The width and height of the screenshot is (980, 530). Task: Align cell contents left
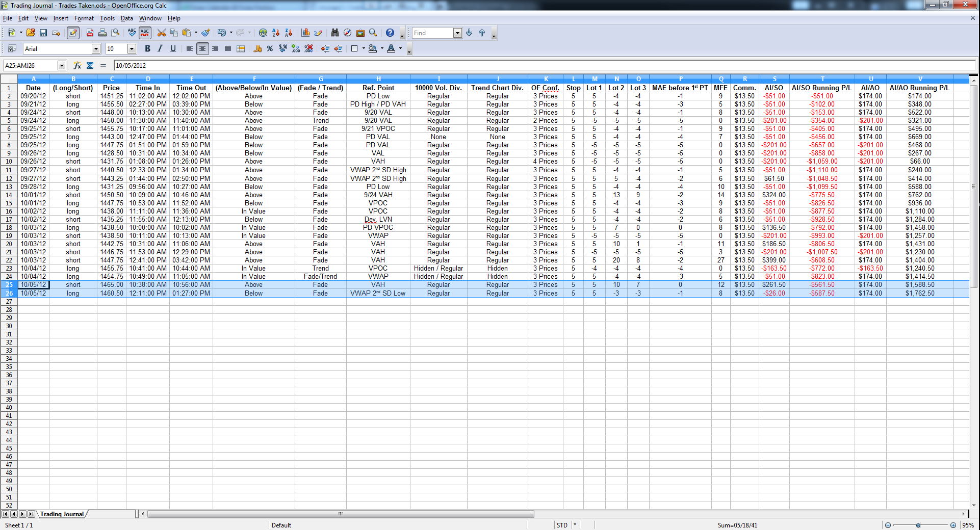pos(190,48)
